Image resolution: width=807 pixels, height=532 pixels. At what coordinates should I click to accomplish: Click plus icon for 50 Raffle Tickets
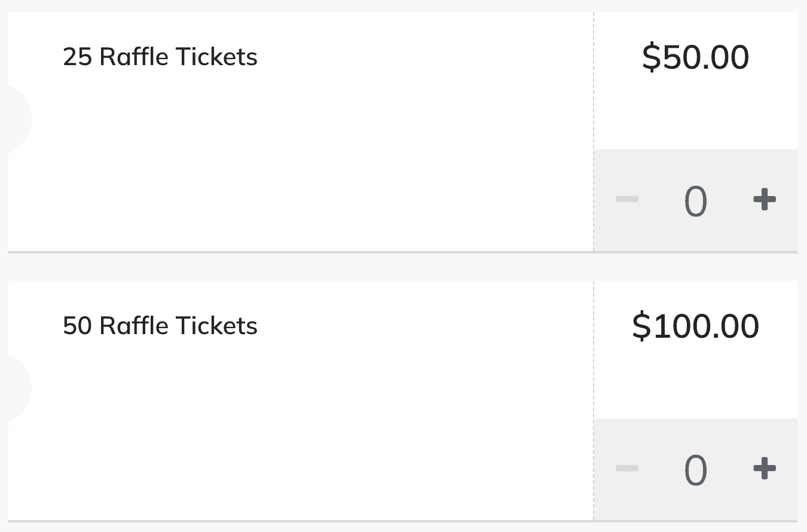(765, 469)
